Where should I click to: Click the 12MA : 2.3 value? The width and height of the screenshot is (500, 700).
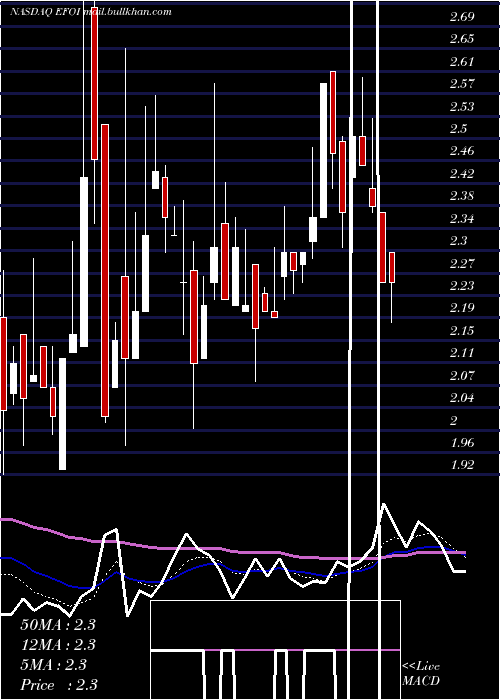coord(58,645)
